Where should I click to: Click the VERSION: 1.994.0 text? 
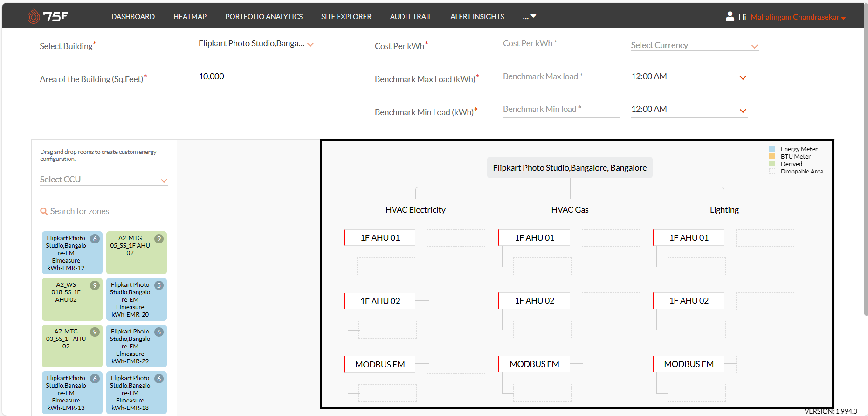[831, 411]
